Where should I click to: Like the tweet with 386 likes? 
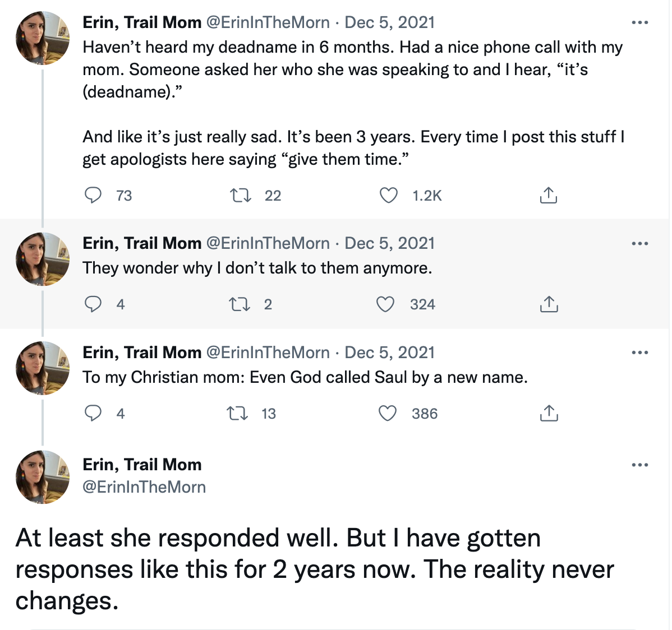(388, 413)
